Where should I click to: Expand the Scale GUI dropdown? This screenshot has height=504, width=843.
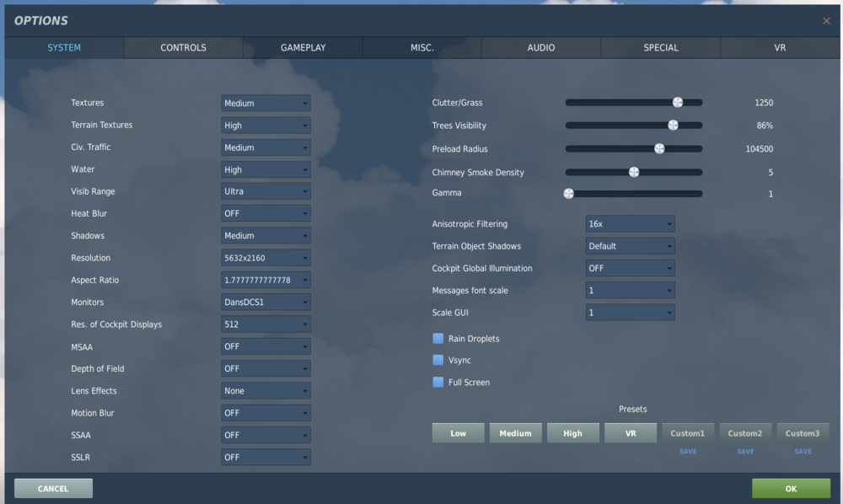630,312
